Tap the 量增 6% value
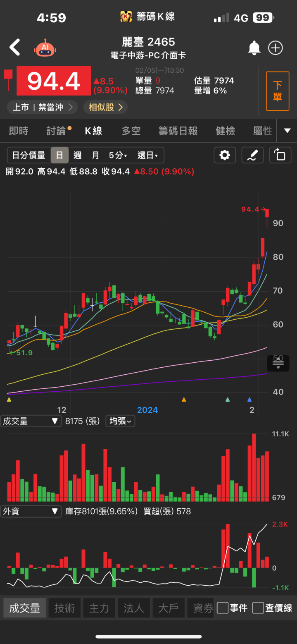297x644 pixels. tap(211, 91)
